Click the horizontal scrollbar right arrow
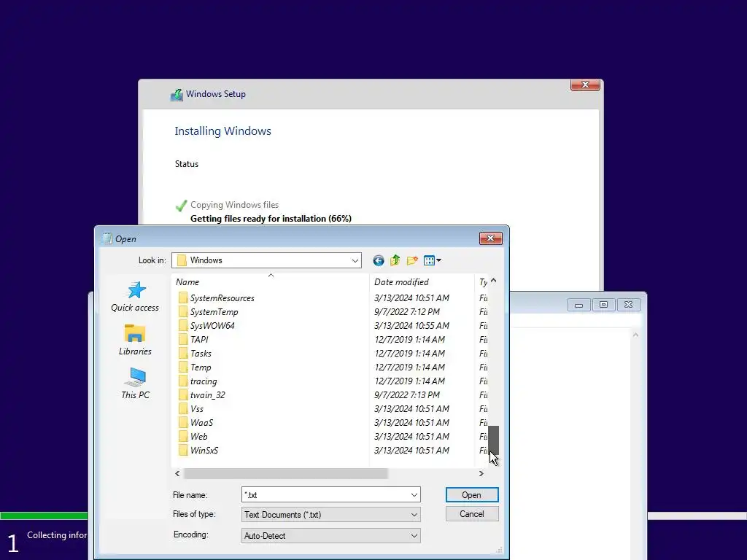The width and height of the screenshot is (747, 560). pos(481,474)
